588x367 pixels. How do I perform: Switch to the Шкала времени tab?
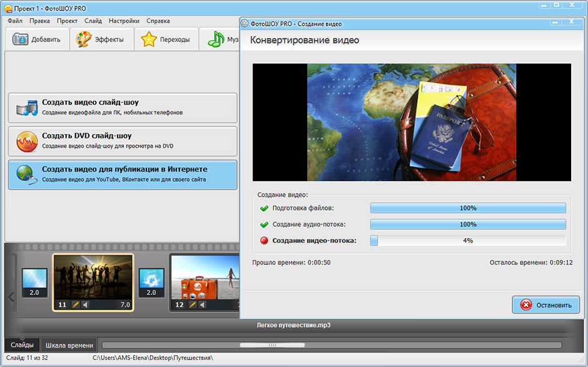pyautogui.click(x=69, y=345)
